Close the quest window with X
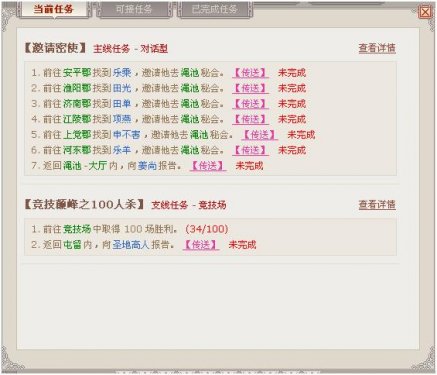The height and width of the screenshot is (375, 437). click(425, 12)
